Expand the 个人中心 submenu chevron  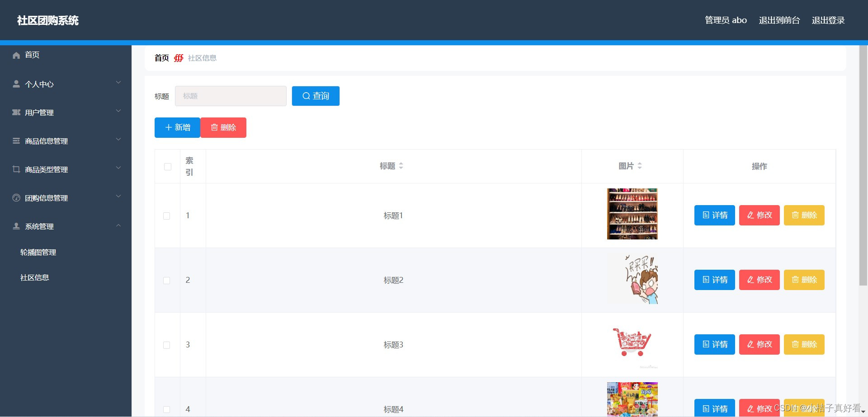click(118, 83)
